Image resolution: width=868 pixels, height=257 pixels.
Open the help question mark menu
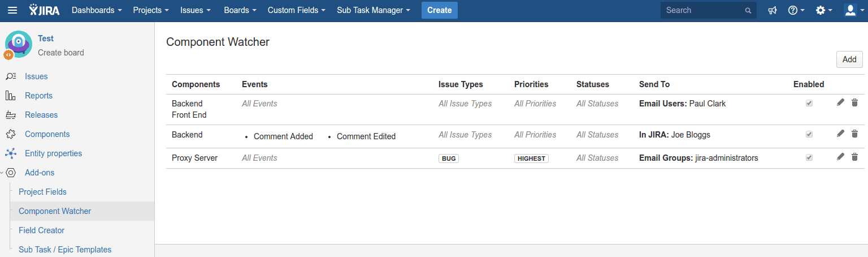coord(796,10)
